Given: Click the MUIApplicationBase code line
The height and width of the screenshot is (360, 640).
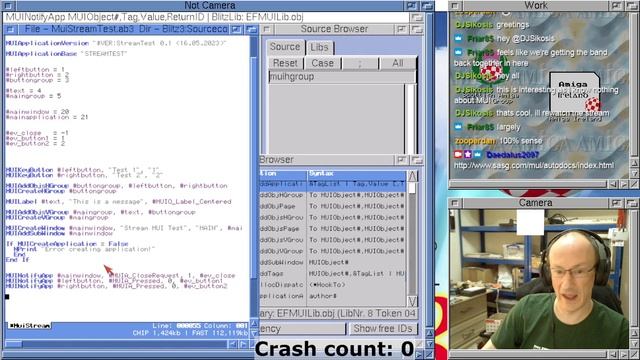Looking at the screenshot, I should point(67,54).
